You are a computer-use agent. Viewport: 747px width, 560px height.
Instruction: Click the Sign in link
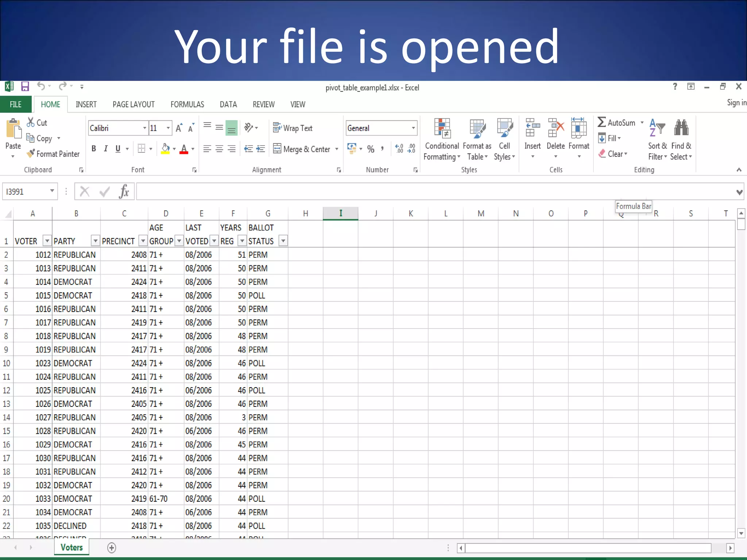pos(737,102)
